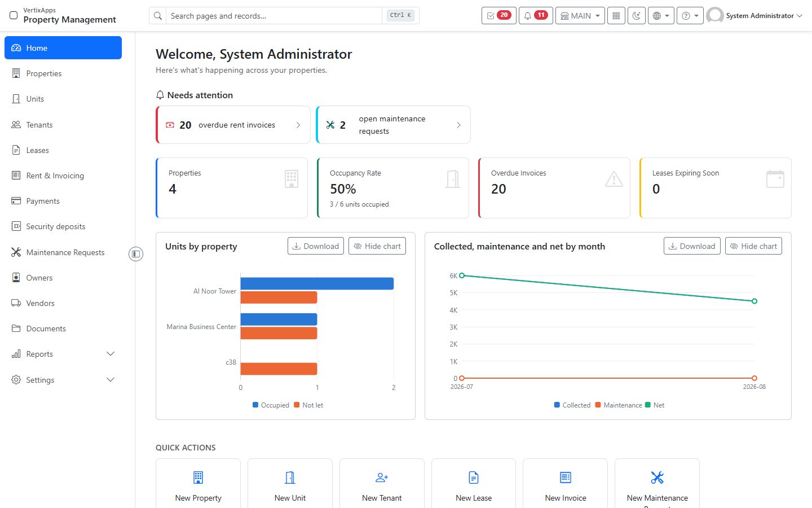Open Tenants in the sidebar
The height and width of the screenshot is (508, 812).
pos(63,125)
